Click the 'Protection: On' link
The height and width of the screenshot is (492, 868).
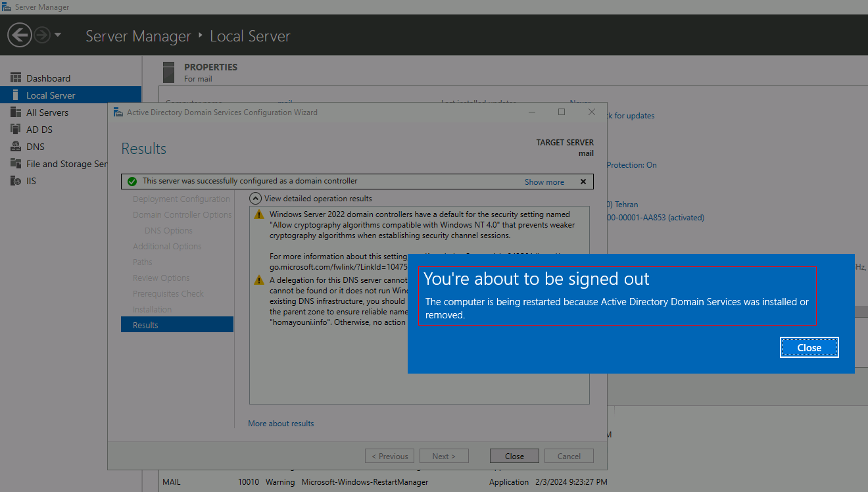coord(631,165)
